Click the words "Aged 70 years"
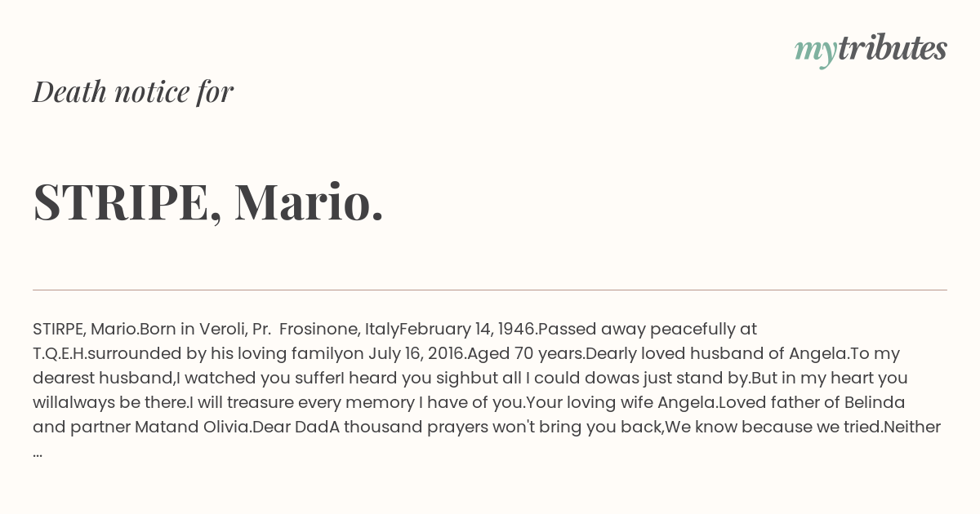Screen dimensions: 980x514 point(526,353)
